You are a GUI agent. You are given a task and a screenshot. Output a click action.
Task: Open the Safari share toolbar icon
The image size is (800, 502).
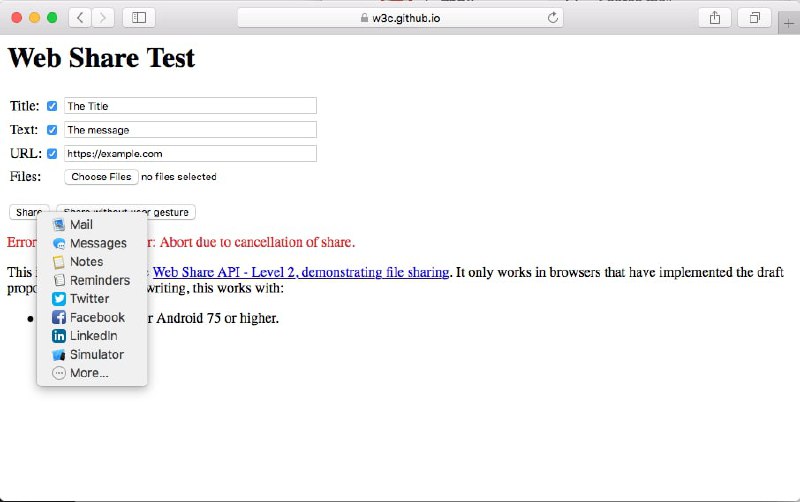pos(715,18)
